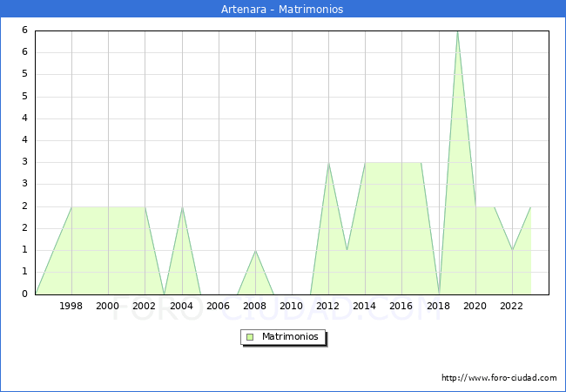The width and height of the screenshot is (566, 392).
Task: Select the 2012 x-axis label
Action: click(327, 306)
